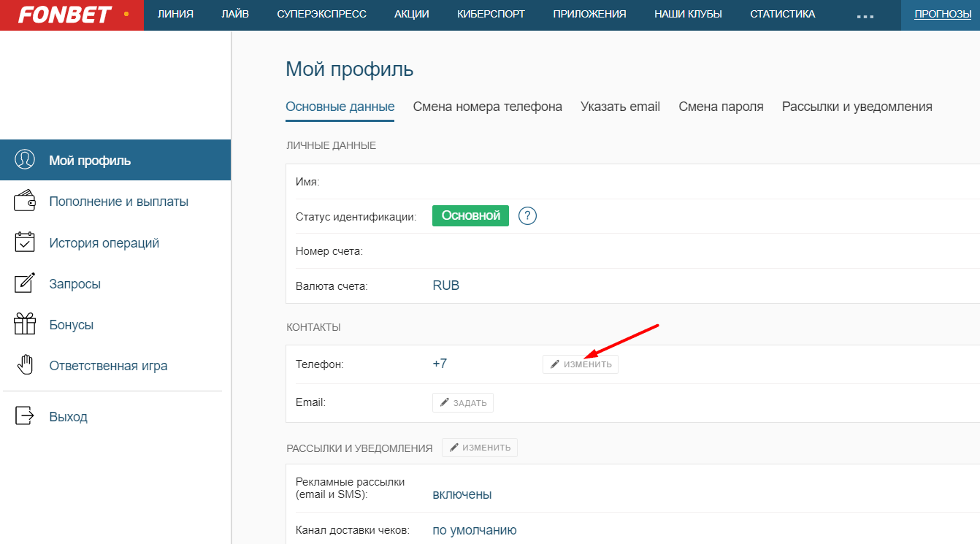Click the green Основной status badge
The width and height of the screenshot is (980, 544).
click(x=471, y=216)
